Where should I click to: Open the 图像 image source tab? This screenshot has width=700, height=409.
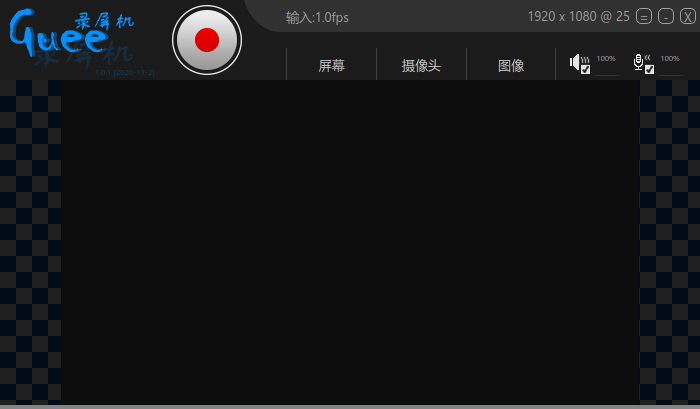(x=511, y=66)
